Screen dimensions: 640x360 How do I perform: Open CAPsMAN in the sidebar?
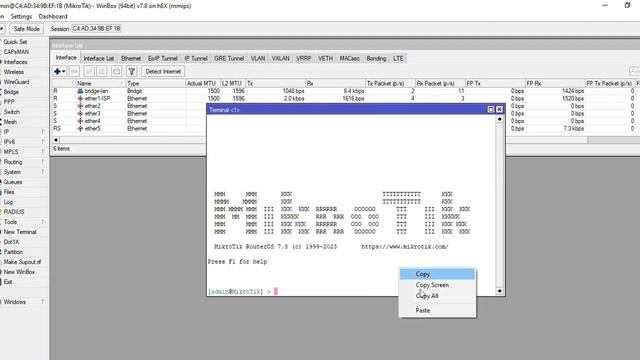pos(16,52)
